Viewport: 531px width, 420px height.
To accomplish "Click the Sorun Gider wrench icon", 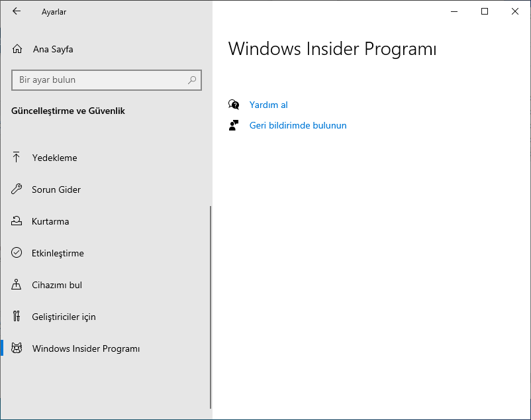I will (17, 189).
